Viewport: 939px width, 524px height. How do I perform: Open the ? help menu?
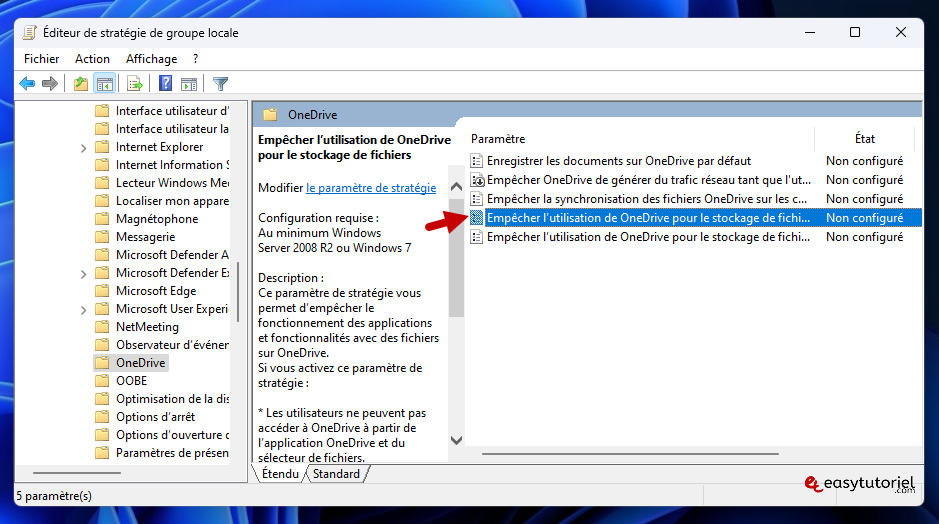click(x=196, y=59)
